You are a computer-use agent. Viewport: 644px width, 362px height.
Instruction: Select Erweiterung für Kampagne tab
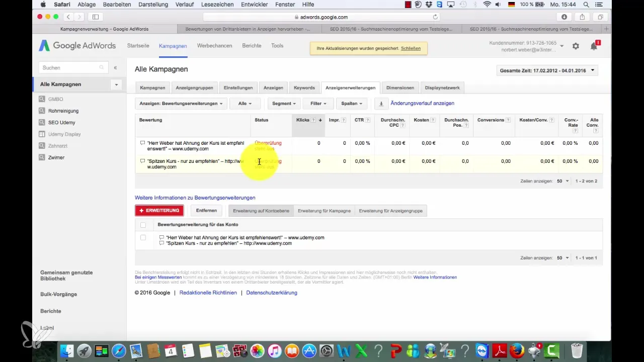pyautogui.click(x=324, y=211)
